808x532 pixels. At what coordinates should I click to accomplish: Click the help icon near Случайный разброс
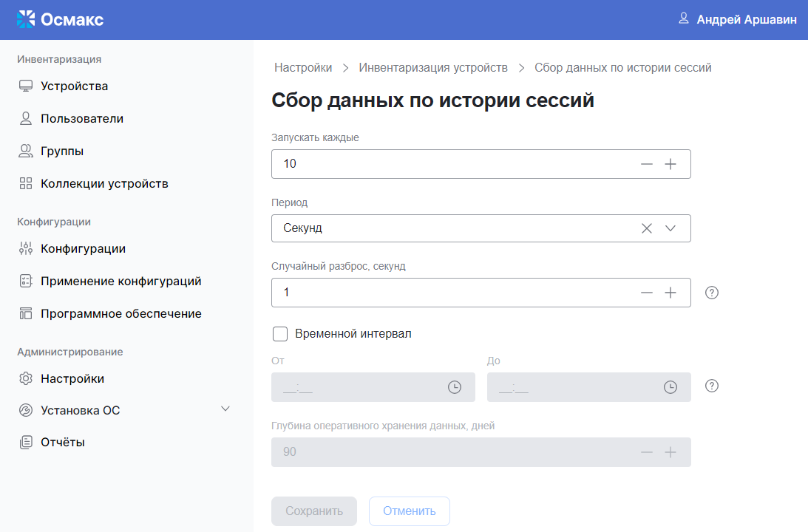click(711, 293)
